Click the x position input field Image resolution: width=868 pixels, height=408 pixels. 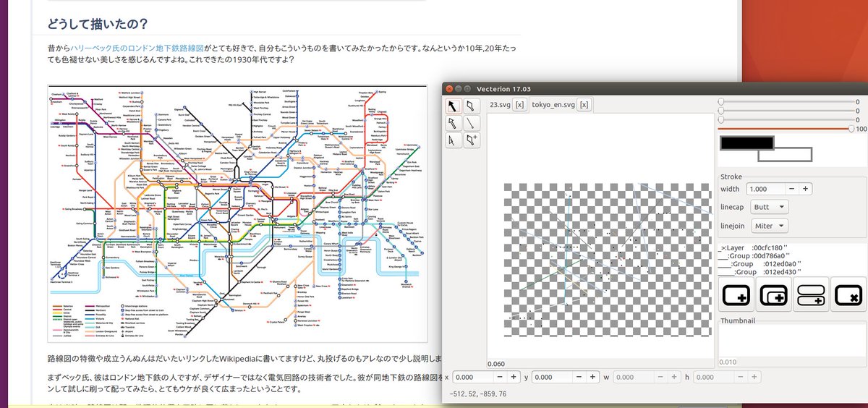(473, 377)
